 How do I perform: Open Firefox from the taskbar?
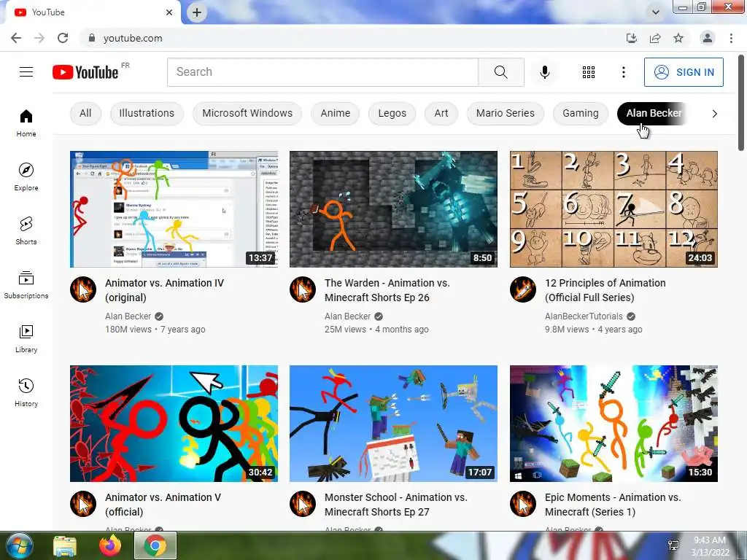pos(110,545)
